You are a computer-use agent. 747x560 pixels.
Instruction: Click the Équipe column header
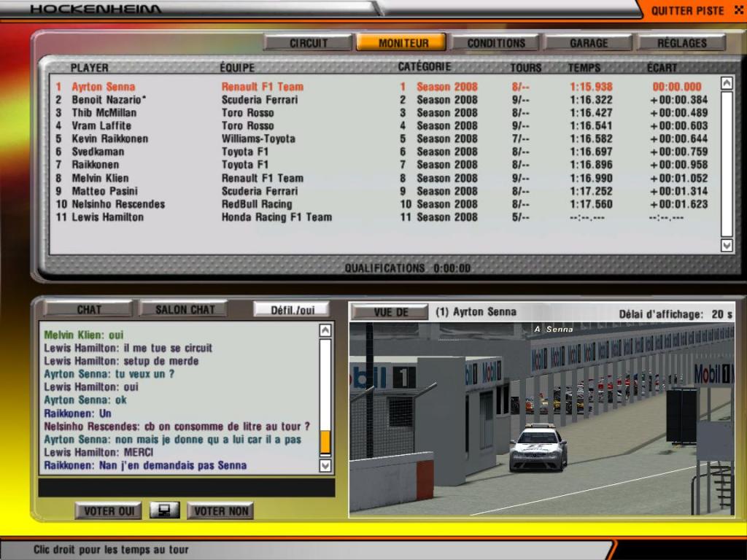pyautogui.click(x=237, y=67)
